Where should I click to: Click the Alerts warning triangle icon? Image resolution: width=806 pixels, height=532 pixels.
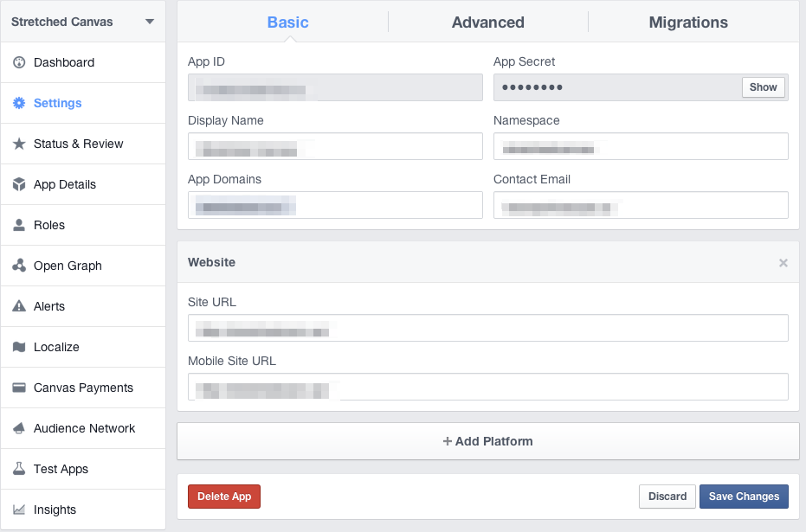[19, 306]
